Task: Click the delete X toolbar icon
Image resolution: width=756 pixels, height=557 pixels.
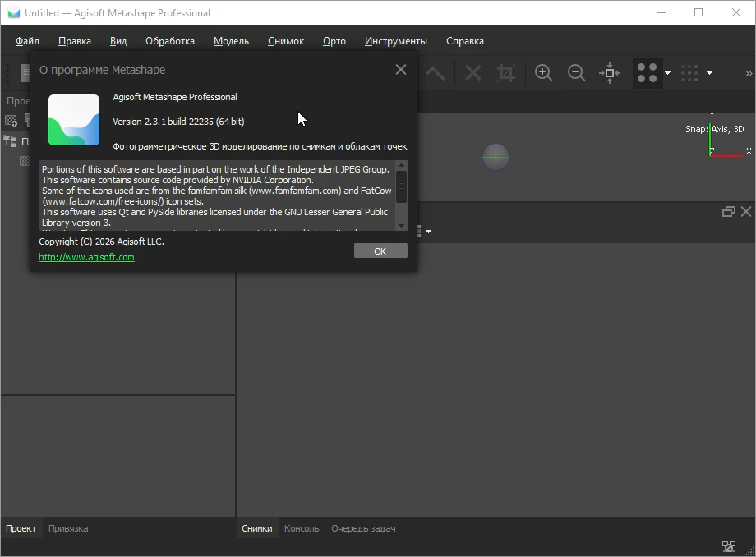Action: (473, 73)
